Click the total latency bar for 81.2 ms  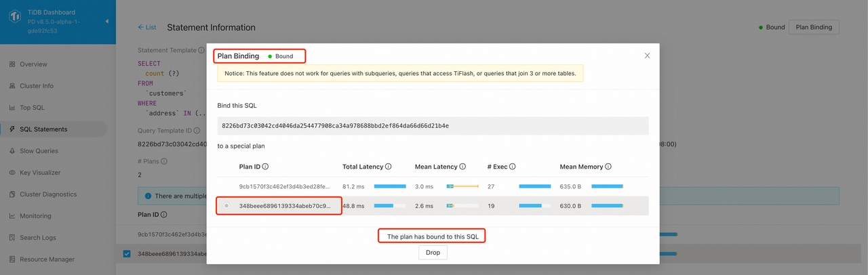point(390,186)
